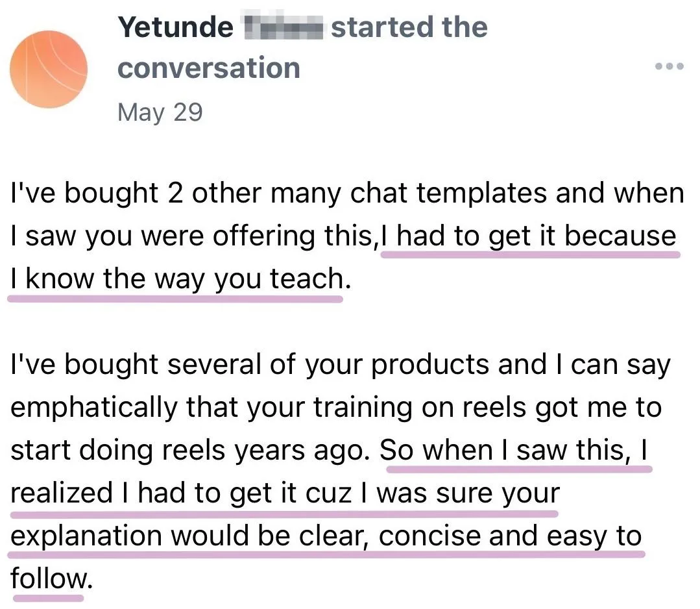
Task: Click underlined 'So when I saw this, I'
Action: (514, 450)
